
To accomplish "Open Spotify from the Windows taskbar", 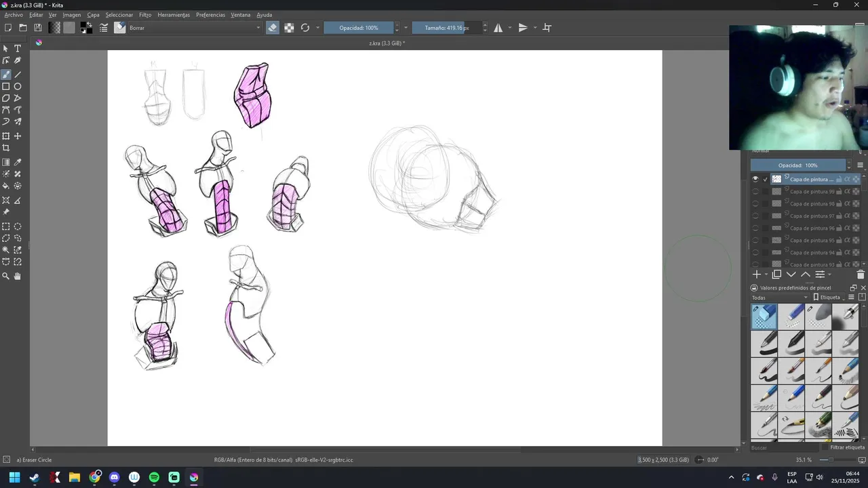I will coord(154,478).
